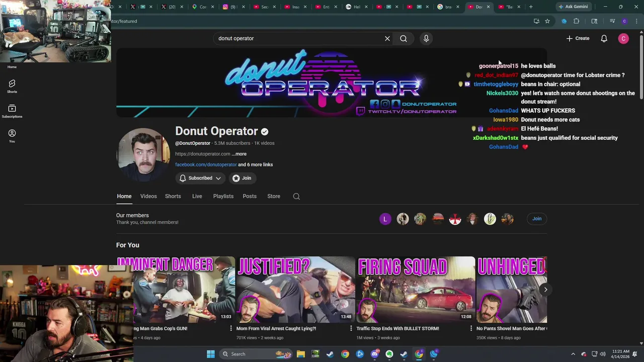The image size is (644, 362).
Task: Switch to the Live channel tab
Action: click(x=197, y=196)
